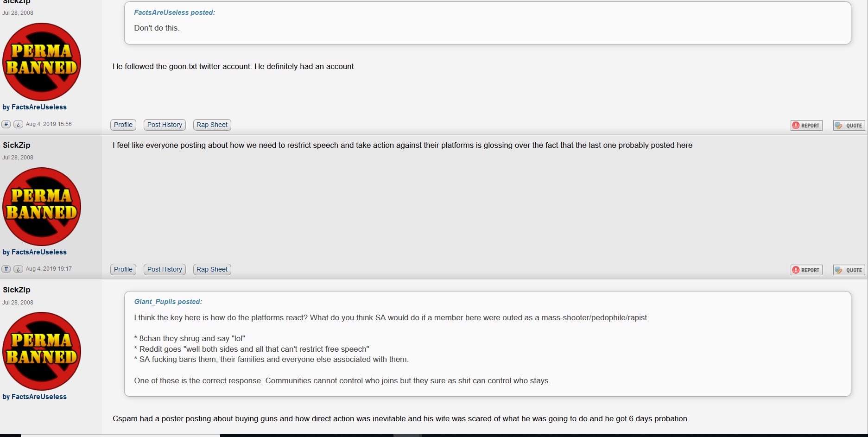Click the ¿ icon beside Aug 4, 2019 19:17
Image resolution: width=868 pixels, height=437 pixels.
click(x=18, y=269)
